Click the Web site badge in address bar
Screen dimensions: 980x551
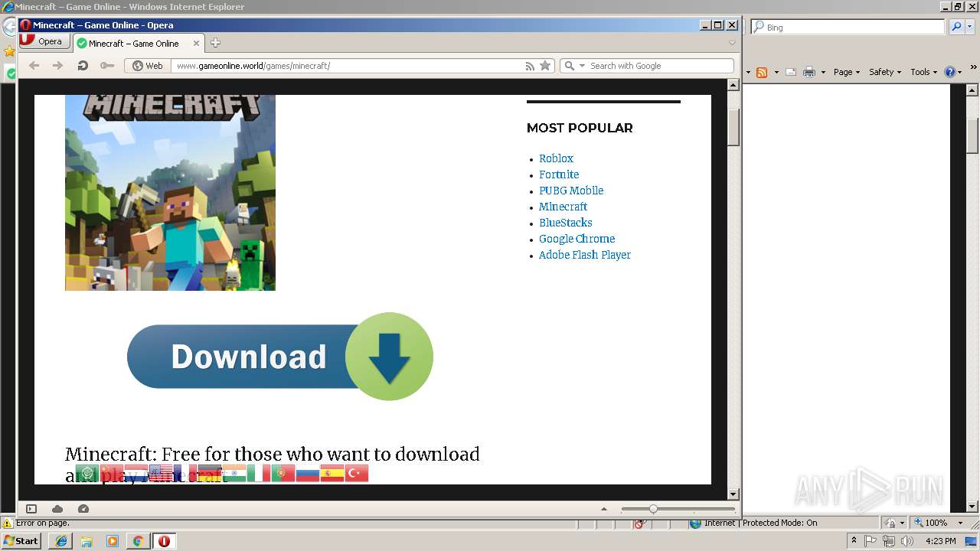[x=148, y=66]
